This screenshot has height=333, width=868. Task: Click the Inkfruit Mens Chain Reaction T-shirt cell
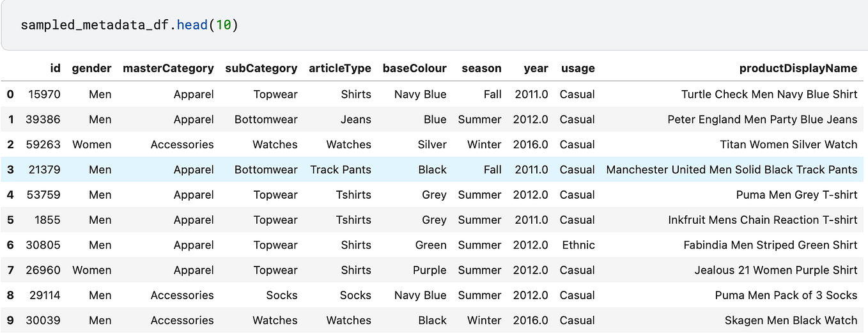[x=763, y=220]
